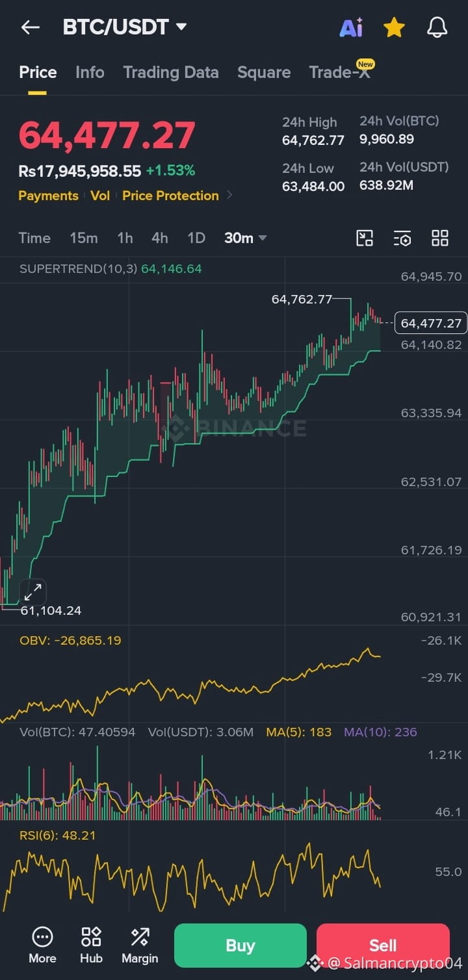Select the 1D interval
Viewport: 468px width, 980px height.
(196, 238)
